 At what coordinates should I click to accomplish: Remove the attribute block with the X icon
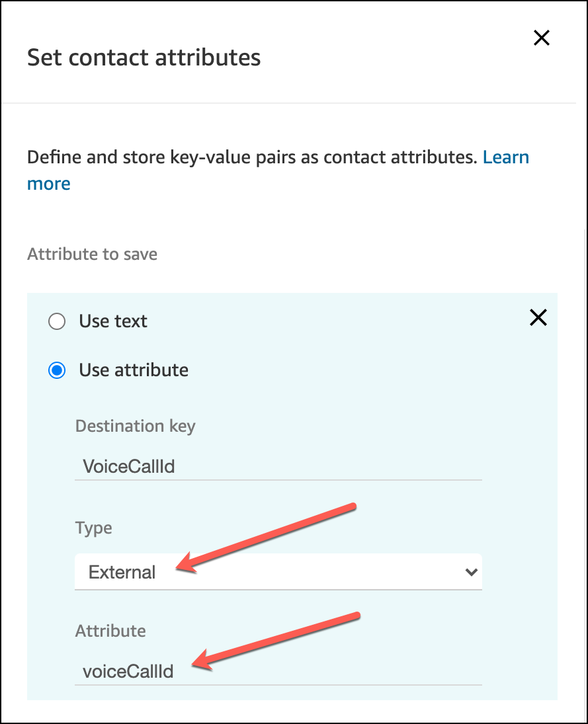[538, 318]
